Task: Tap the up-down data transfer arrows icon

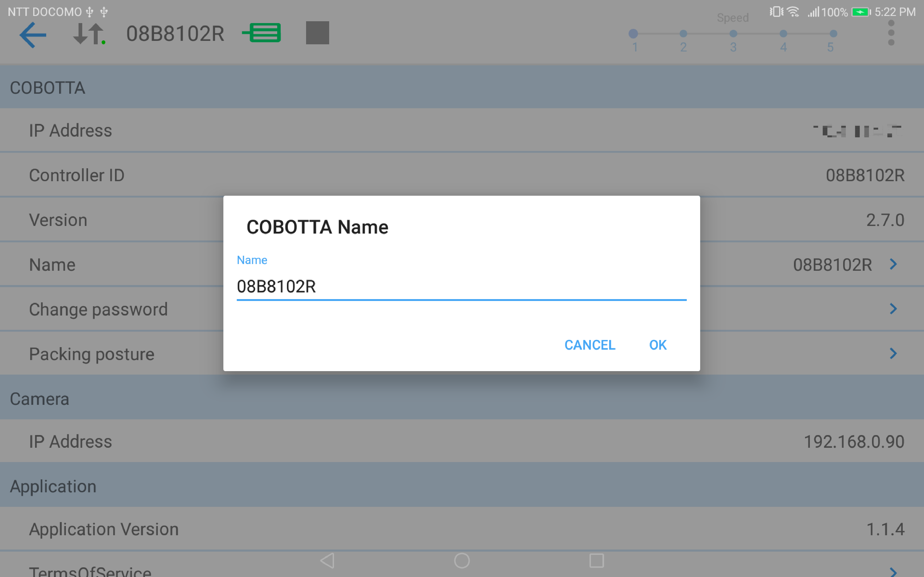Action: pyautogui.click(x=88, y=34)
